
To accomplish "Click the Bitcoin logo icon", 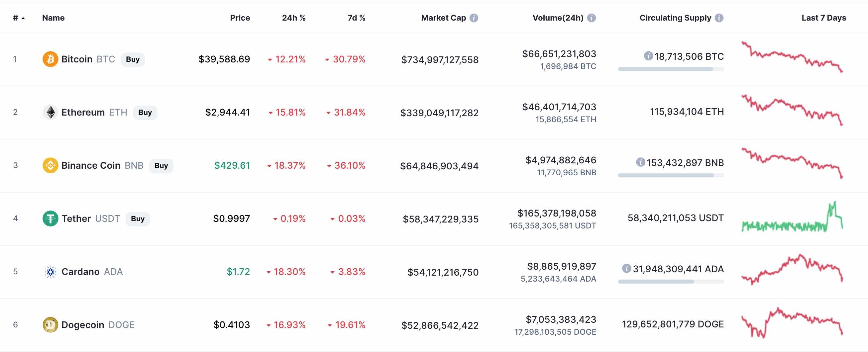I will click(50, 59).
